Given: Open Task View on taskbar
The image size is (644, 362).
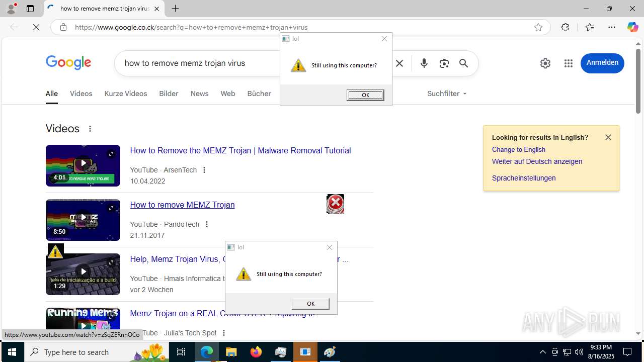Looking at the screenshot, I should point(181,352).
